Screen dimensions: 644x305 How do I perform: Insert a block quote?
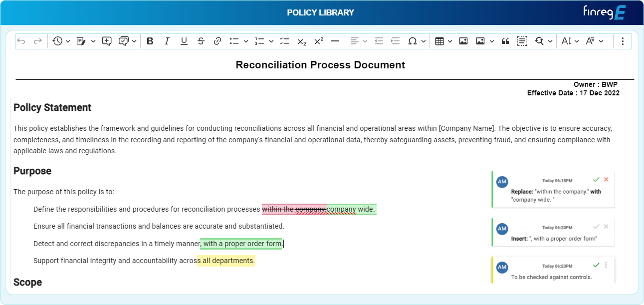505,41
